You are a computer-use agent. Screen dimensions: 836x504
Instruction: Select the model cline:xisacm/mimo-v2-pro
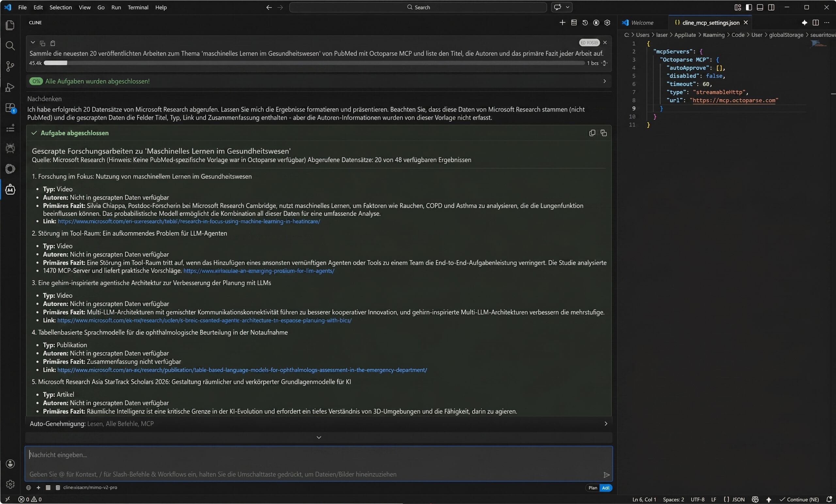(90, 487)
